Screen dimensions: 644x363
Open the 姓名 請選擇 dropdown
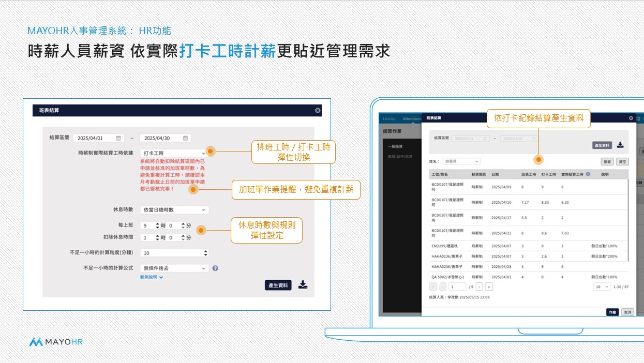click(461, 161)
